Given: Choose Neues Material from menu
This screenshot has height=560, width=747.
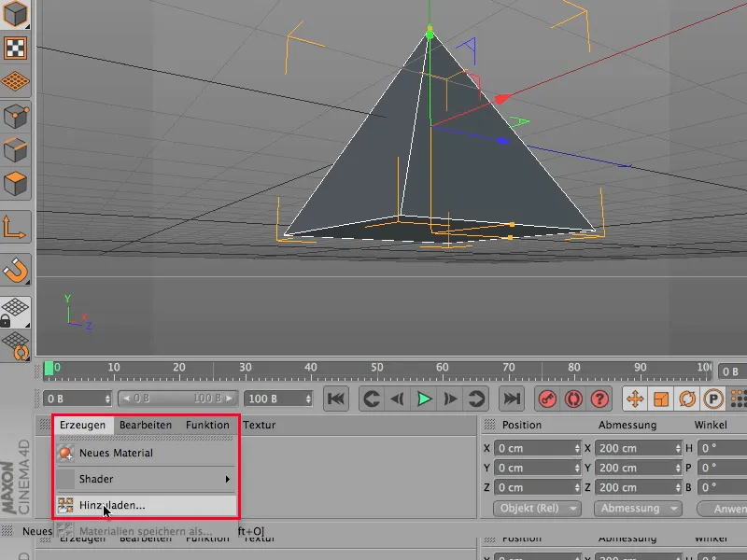Looking at the screenshot, I should [x=146, y=453].
